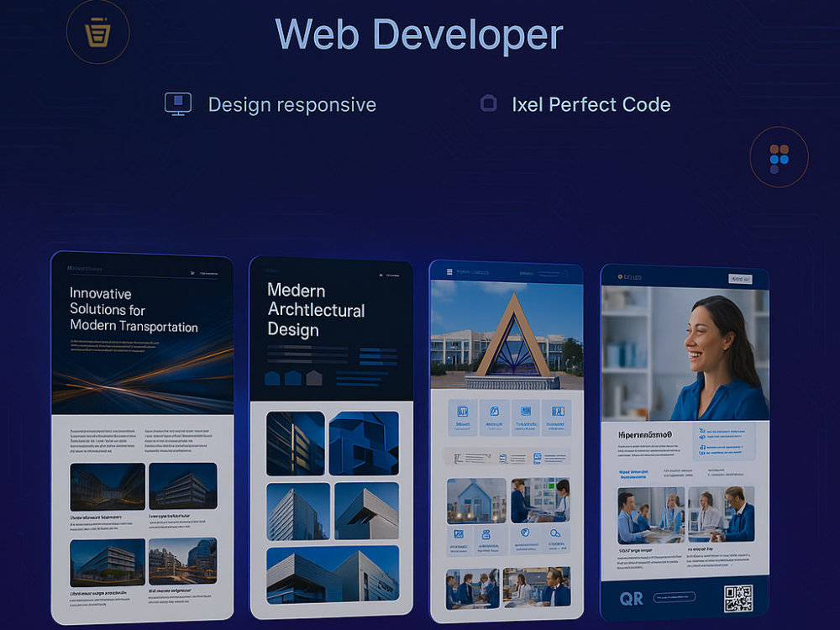
Task: Open the wide bottom photo in the architecture mockup
Action: click(333, 575)
